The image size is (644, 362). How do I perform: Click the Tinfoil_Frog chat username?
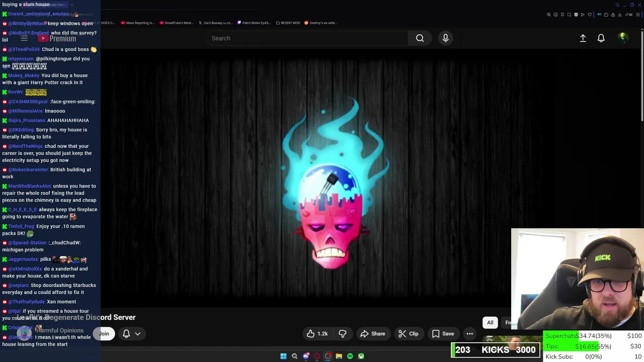click(21, 226)
